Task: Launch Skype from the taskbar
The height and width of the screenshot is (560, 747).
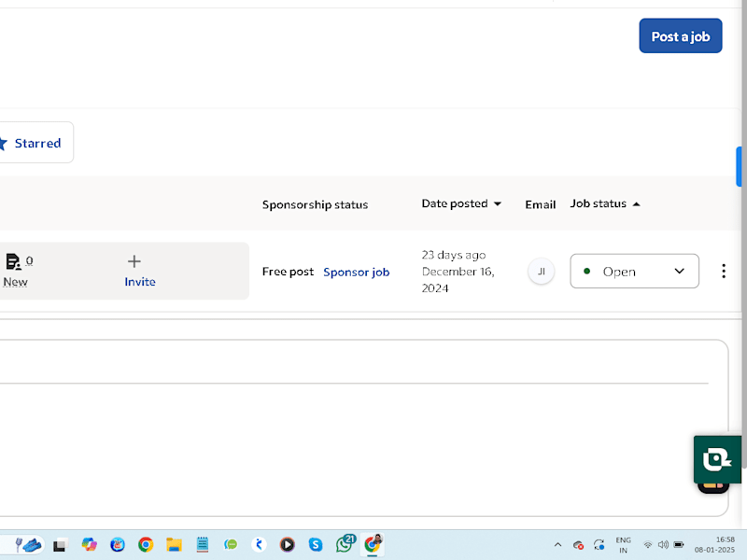Action: click(316, 544)
